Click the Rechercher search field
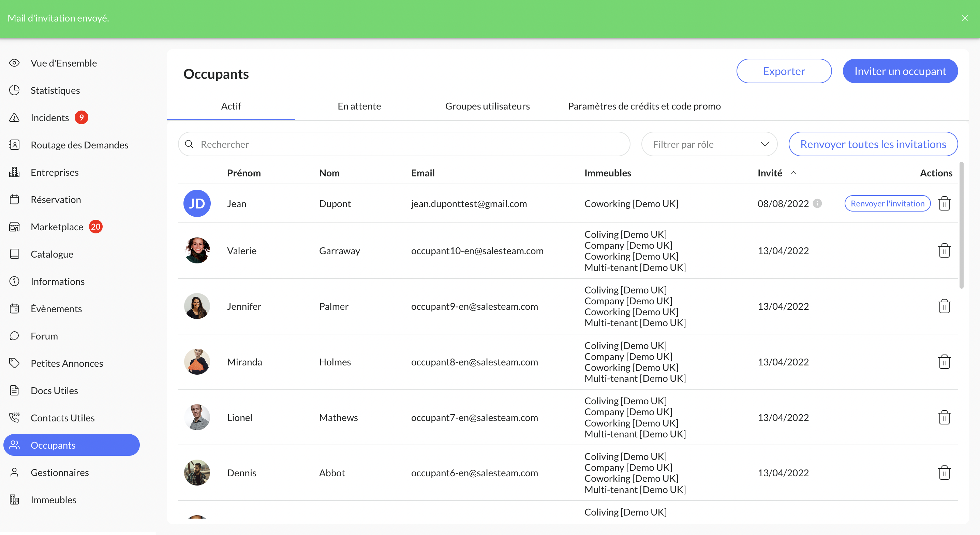Screen dimensions: 980x535 tap(404, 144)
